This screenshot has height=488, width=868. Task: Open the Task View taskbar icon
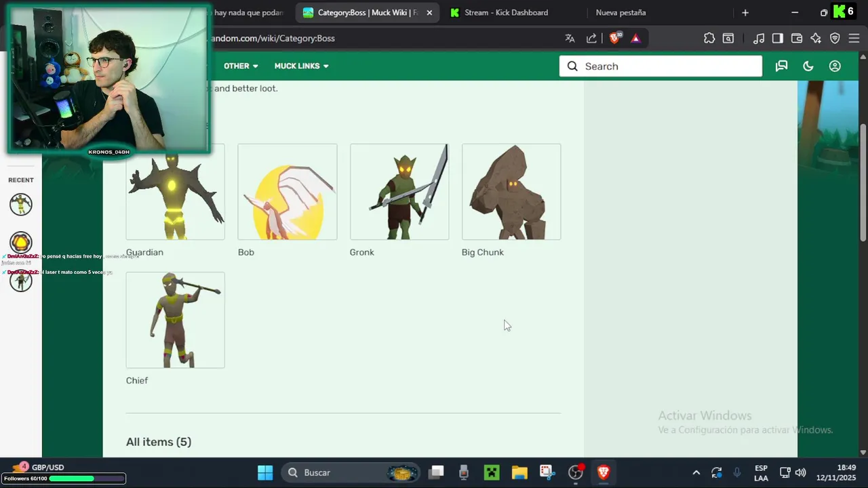[436, 472]
